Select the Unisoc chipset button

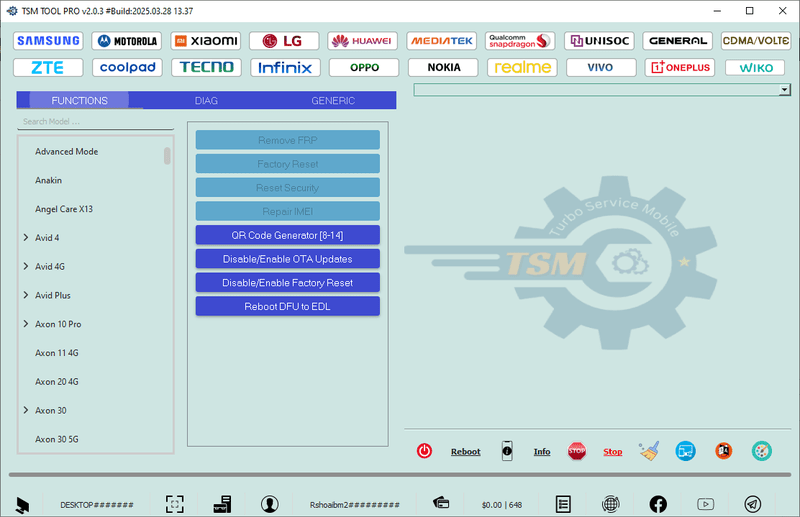click(599, 41)
